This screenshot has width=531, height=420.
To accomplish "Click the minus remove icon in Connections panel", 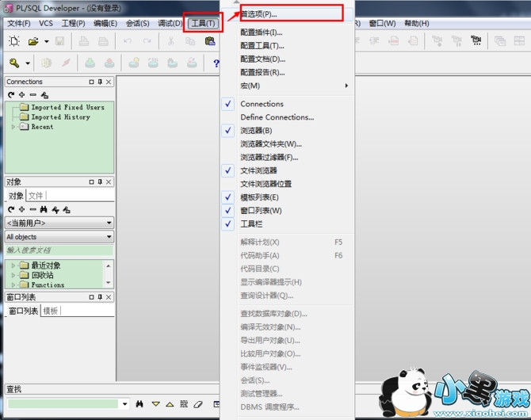I will [32, 95].
